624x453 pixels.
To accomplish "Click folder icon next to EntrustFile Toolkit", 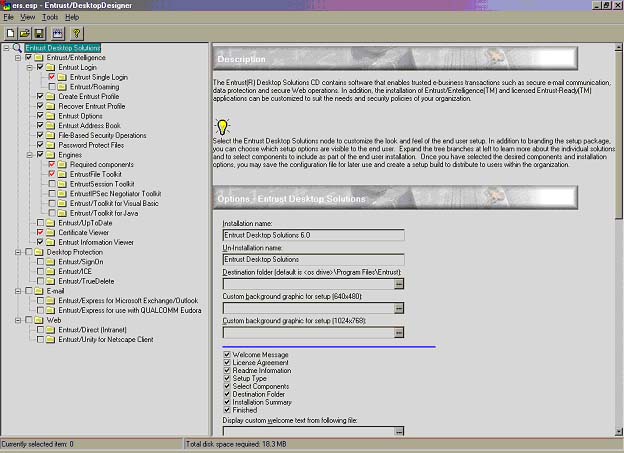I will [62, 174].
